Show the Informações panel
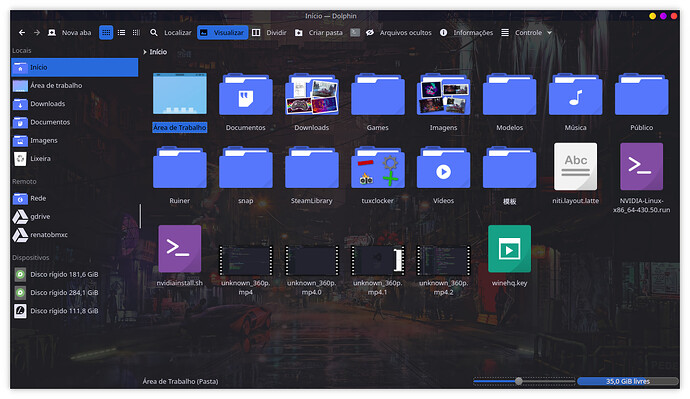690x399 pixels. pyautogui.click(x=466, y=33)
